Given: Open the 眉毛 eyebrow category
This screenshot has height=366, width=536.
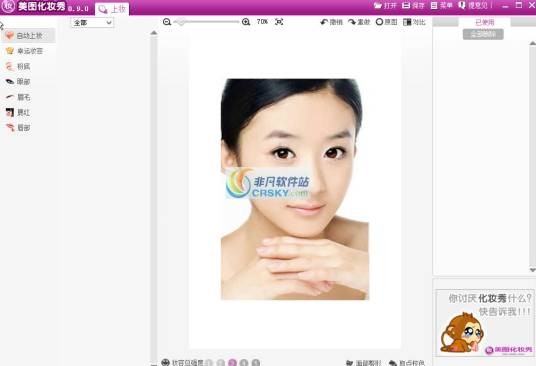Looking at the screenshot, I should 19,97.
